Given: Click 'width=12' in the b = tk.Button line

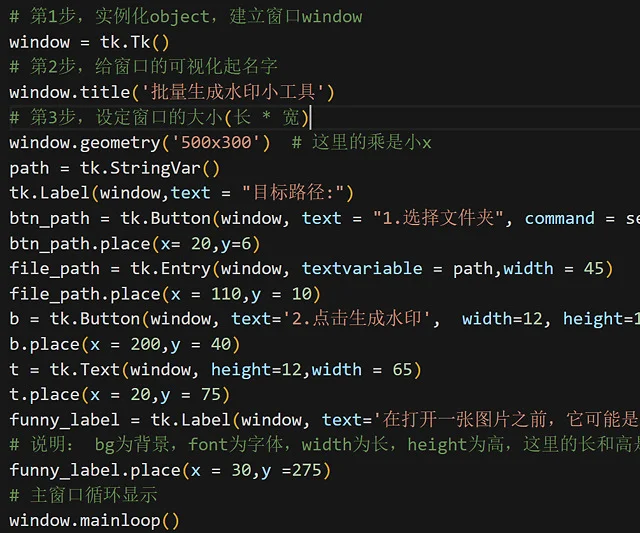Looking at the screenshot, I should 502,319.
